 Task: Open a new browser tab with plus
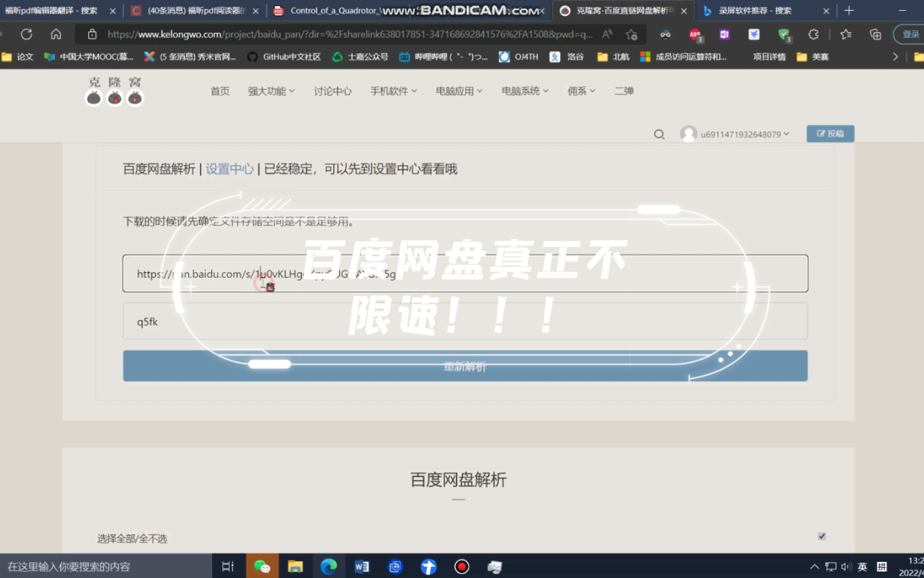(849, 11)
